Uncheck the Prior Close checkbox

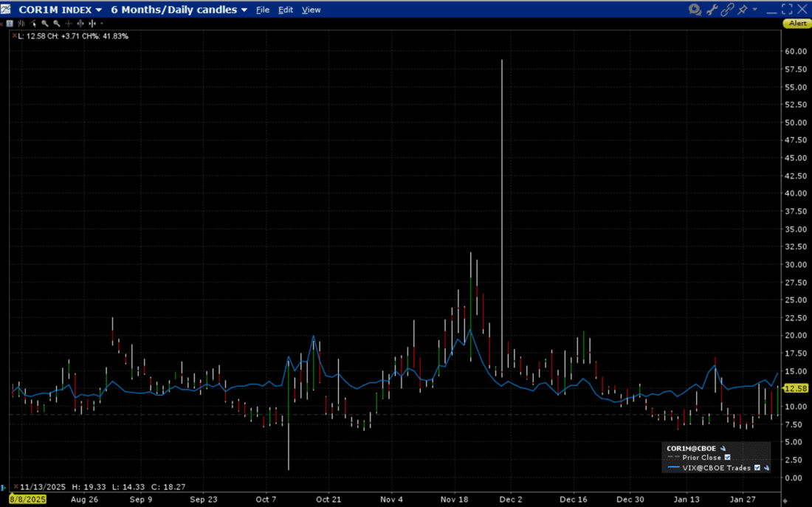click(x=727, y=458)
